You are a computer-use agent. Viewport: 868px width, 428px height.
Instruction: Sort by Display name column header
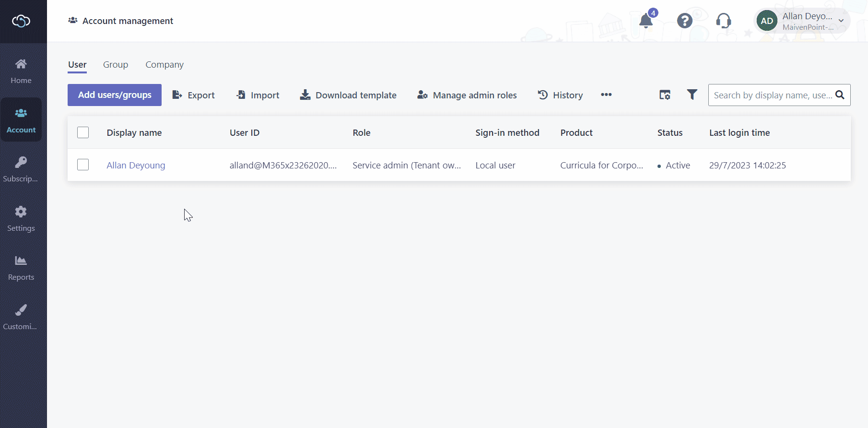pos(134,133)
